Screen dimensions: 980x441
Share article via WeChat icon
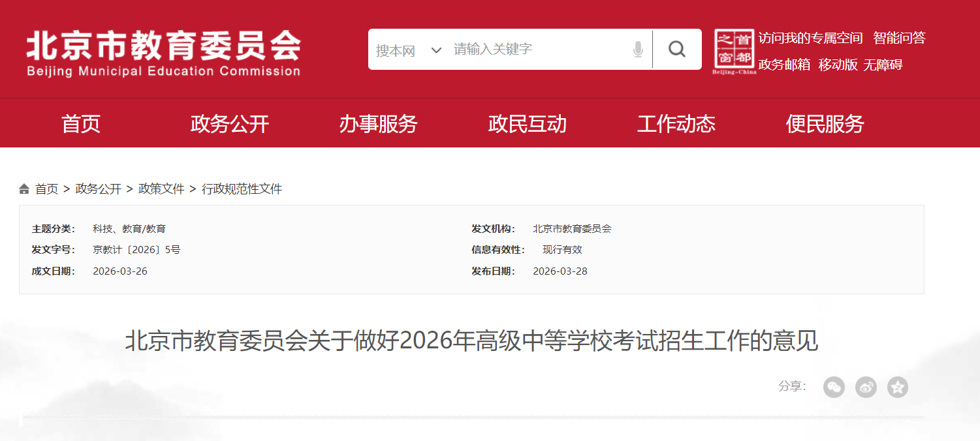(834, 387)
